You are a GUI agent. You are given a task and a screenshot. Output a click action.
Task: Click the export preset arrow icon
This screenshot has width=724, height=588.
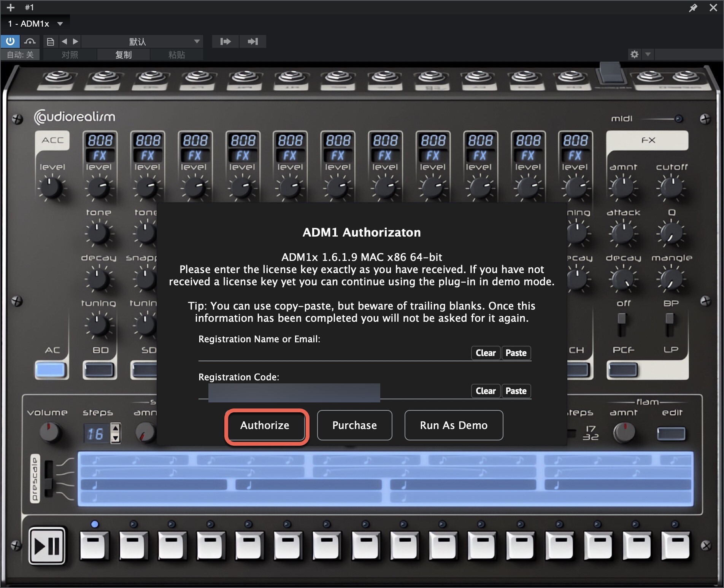[x=252, y=41]
